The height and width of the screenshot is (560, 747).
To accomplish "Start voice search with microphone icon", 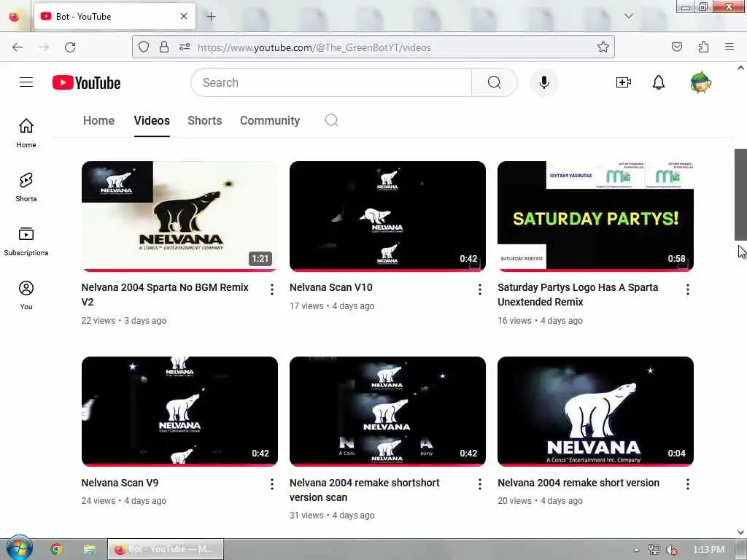I will point(543,82).
